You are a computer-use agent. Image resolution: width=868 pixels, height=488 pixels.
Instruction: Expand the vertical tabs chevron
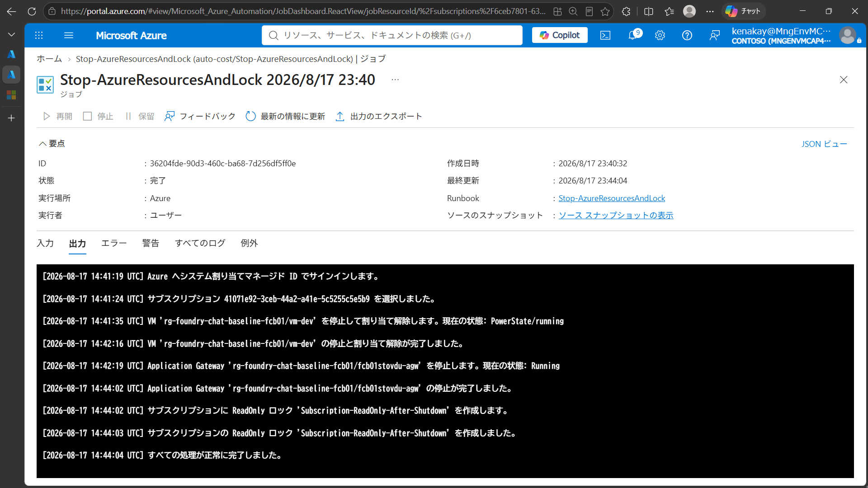click(12, 34)
